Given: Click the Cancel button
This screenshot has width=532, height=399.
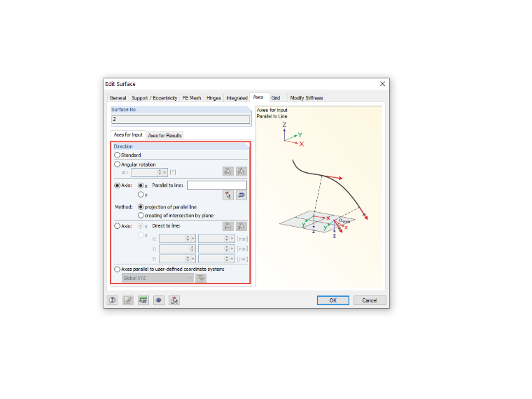Looking at the screenshot, I should coord(370,300).
